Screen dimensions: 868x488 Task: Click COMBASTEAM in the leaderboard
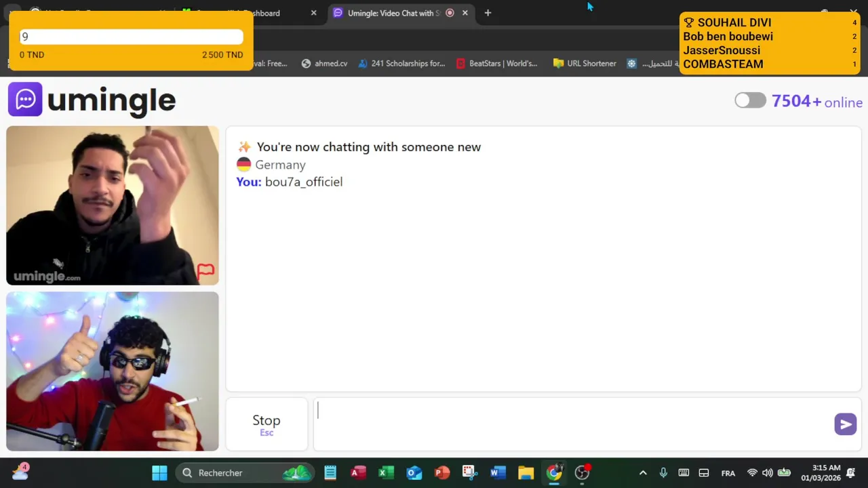(723, 64)
